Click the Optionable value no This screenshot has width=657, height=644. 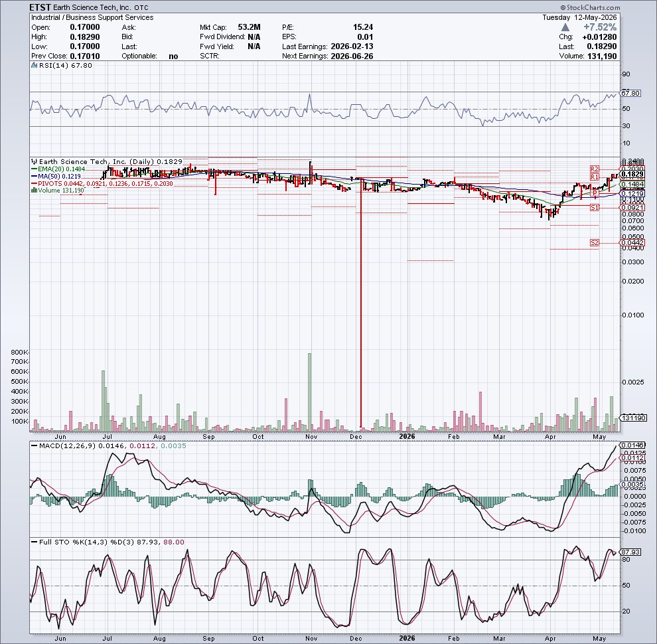(173, 56)
